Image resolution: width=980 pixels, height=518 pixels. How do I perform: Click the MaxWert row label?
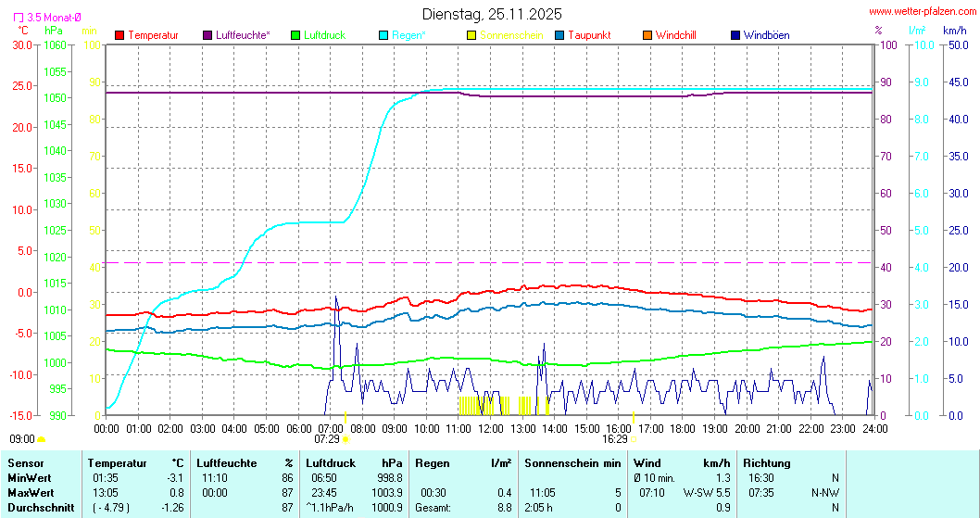pyautogui.click(x=30, y=492)
